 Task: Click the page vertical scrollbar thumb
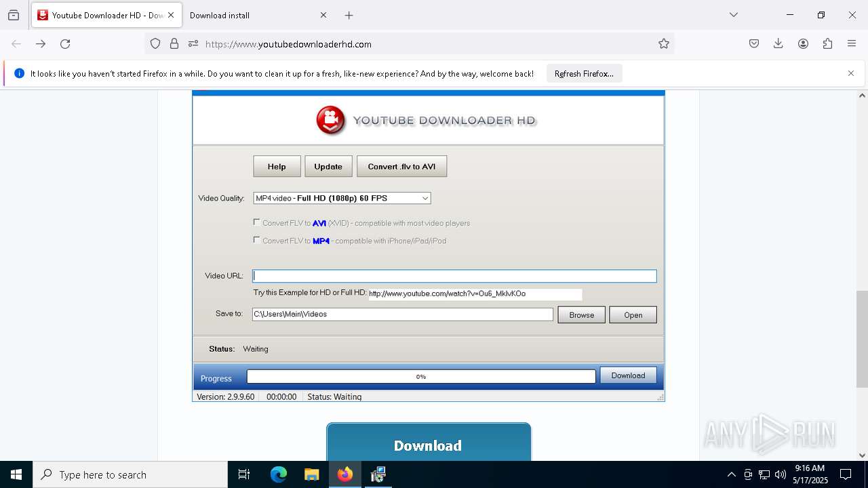tap(862, 339)
